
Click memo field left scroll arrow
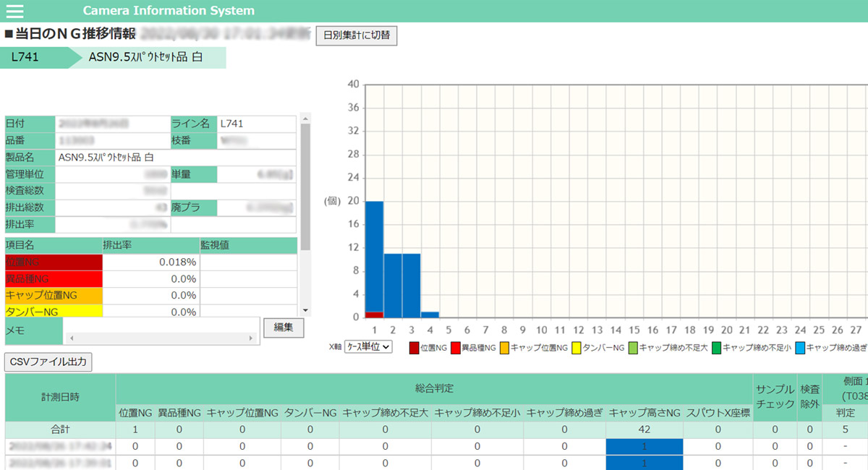click(71, 338)
